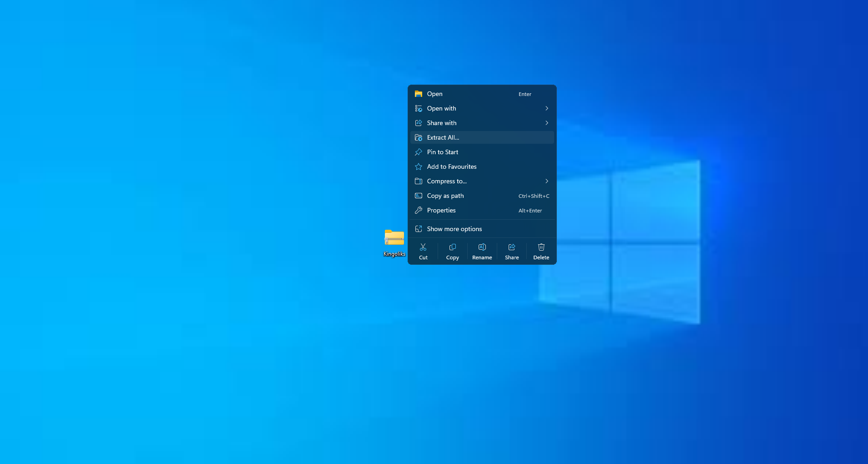Select Extract All from the context menu

[443, 137]
